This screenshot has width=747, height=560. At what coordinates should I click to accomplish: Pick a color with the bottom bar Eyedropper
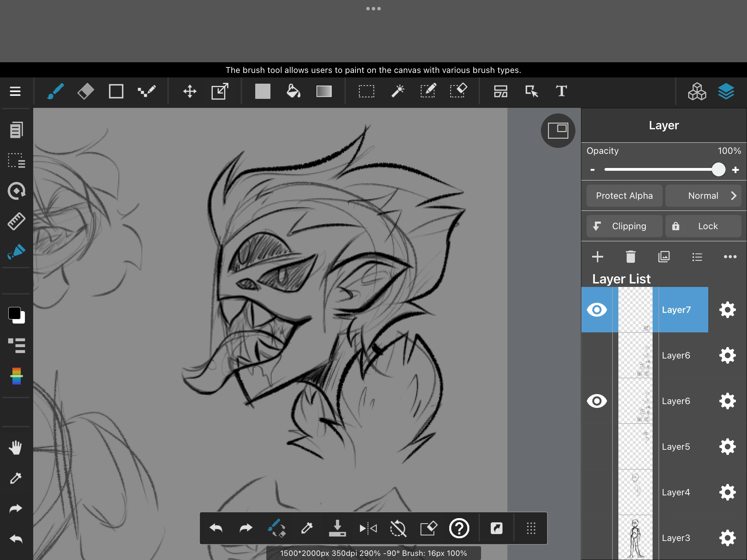pos(307,528)
